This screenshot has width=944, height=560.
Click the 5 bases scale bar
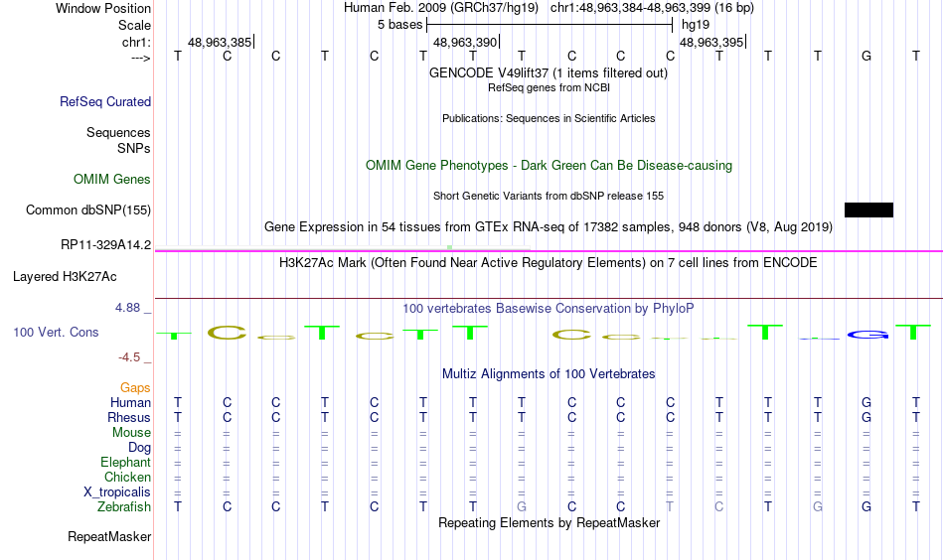point(550,25)
